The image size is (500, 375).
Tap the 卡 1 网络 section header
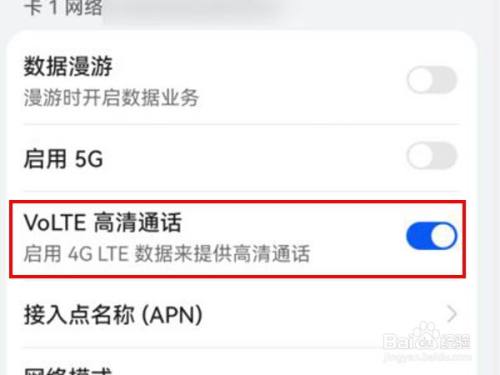click(x=63, y=7)
